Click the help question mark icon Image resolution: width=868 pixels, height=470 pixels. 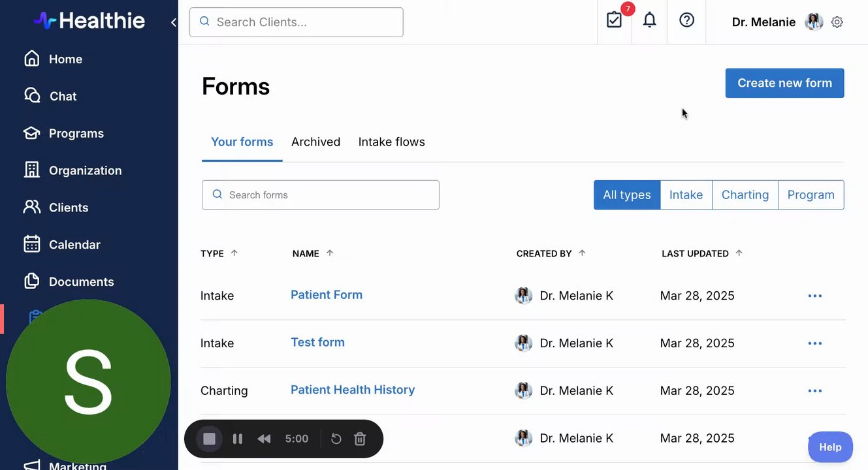686,20
